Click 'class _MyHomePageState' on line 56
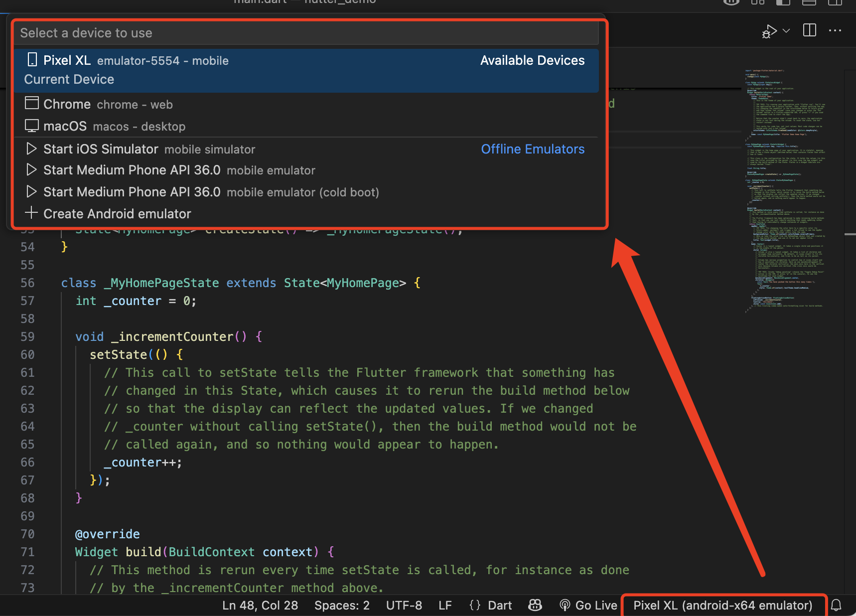856x616 pixels. pos(140,283)
